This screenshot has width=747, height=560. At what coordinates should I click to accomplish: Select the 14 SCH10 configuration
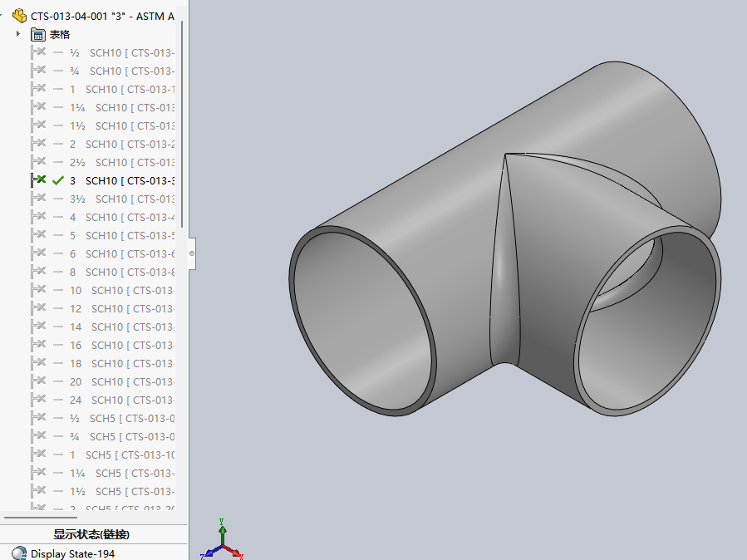pyautogui.click(x=122, y=327)
